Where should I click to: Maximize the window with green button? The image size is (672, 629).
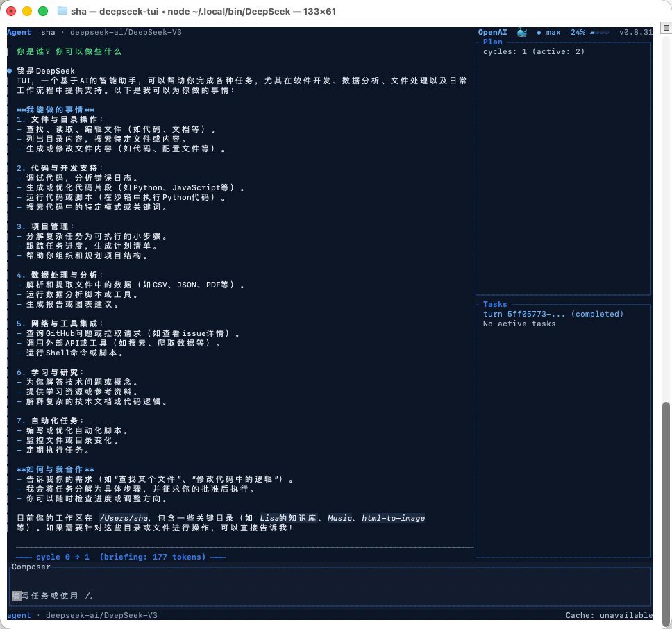[43, 11]
